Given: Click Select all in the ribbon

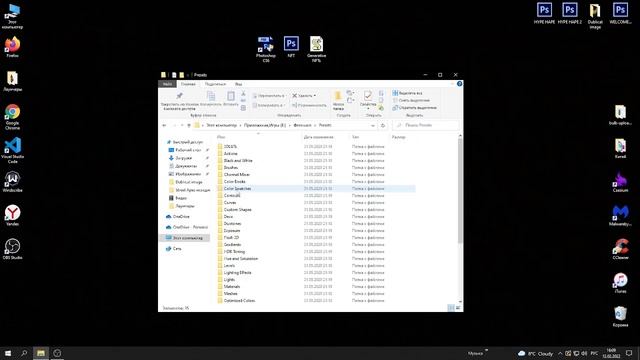Looking at the screenshot, I should click(x=407, y=93).
